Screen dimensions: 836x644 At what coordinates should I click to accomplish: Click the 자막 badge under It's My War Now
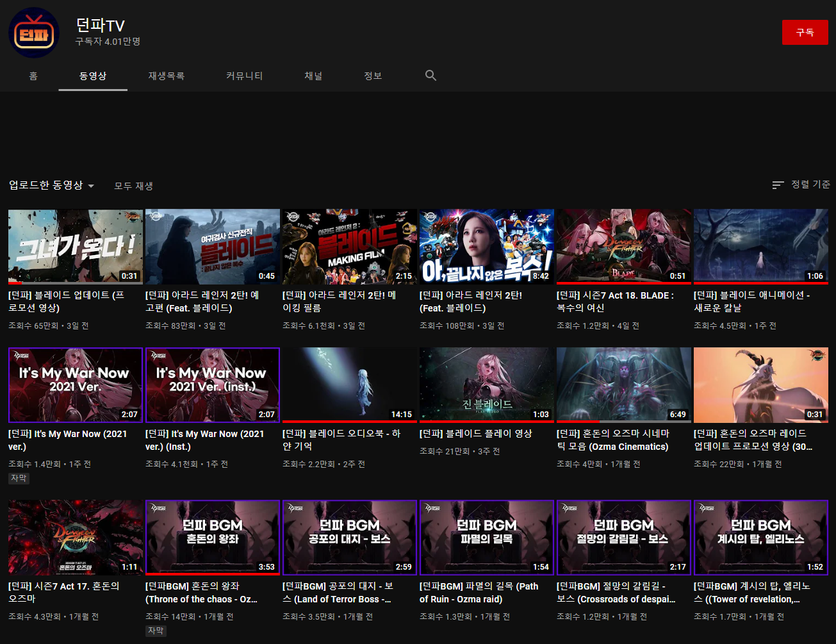pyautogui.click(x=19, y=478)
